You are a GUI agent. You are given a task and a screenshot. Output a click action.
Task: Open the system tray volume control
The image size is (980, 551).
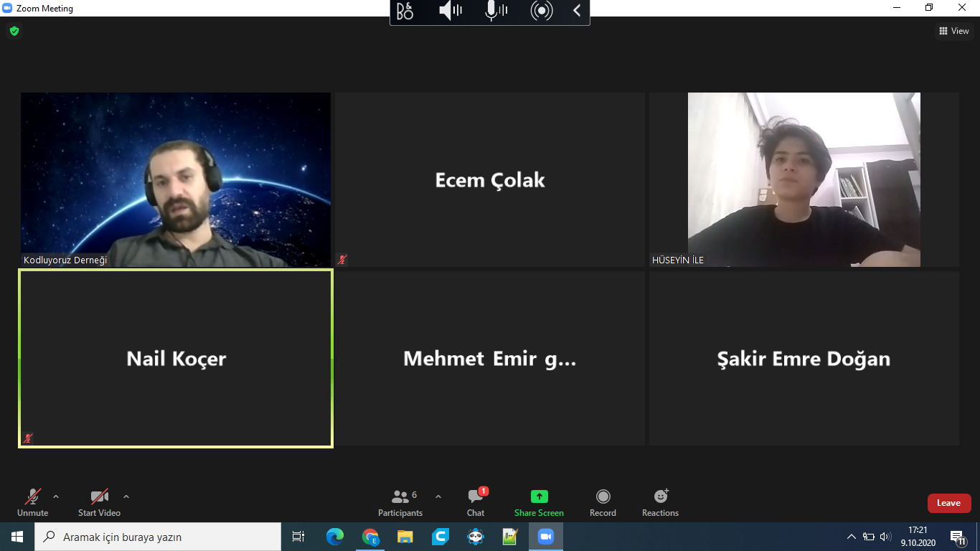pos(886,537)
